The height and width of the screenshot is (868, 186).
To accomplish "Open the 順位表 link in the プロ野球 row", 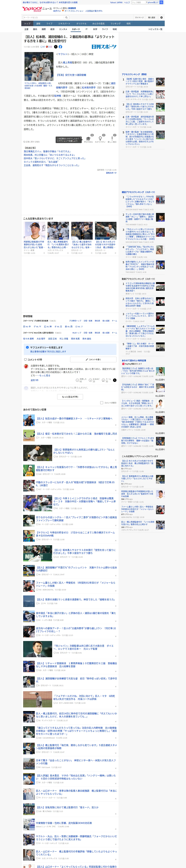I will tap(97, 321).
